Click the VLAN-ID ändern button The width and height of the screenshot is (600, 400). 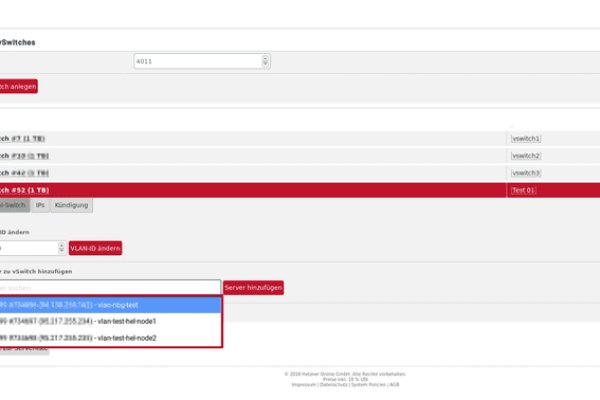tap(95, 247)
